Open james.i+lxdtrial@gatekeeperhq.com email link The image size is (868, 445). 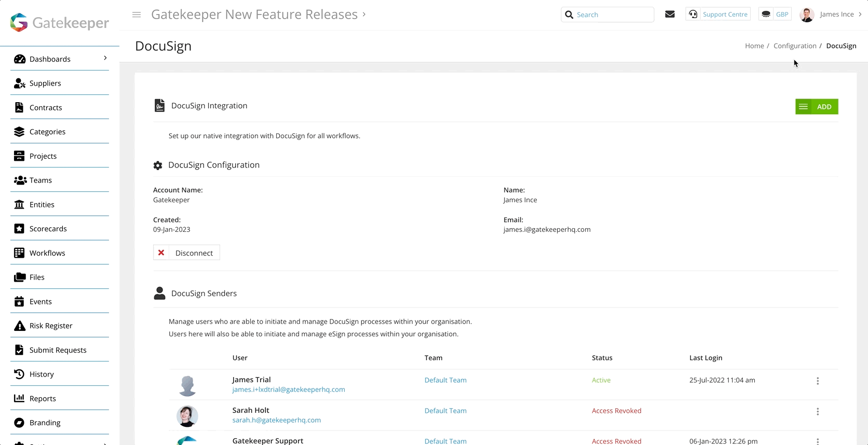click(289, 390)
